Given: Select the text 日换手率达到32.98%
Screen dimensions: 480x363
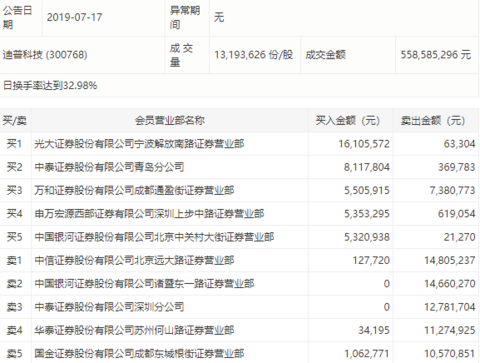Looking at the screenshot, I should (50, 85).
